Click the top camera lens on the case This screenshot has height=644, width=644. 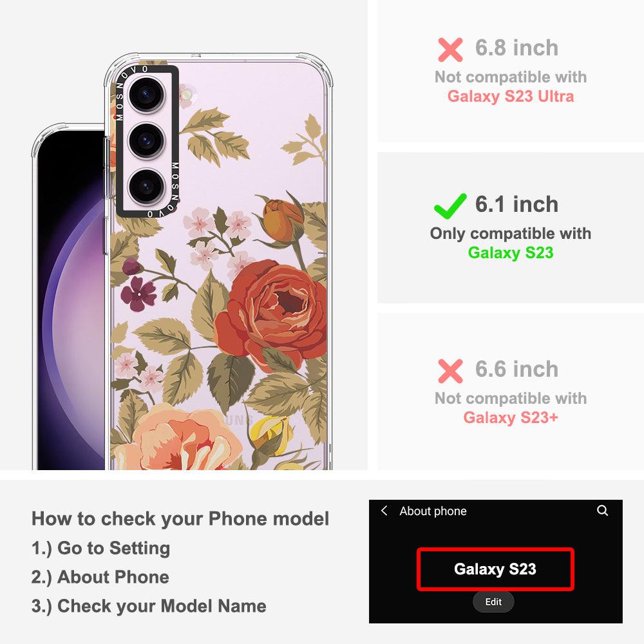[x=147, y=95]
